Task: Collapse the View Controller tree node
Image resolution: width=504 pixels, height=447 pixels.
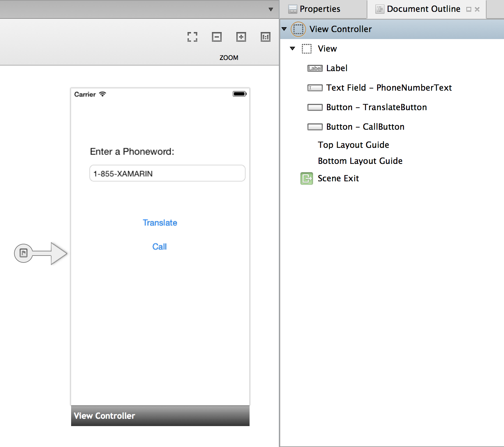Action: pyautogui.click(x=284, y=29)
